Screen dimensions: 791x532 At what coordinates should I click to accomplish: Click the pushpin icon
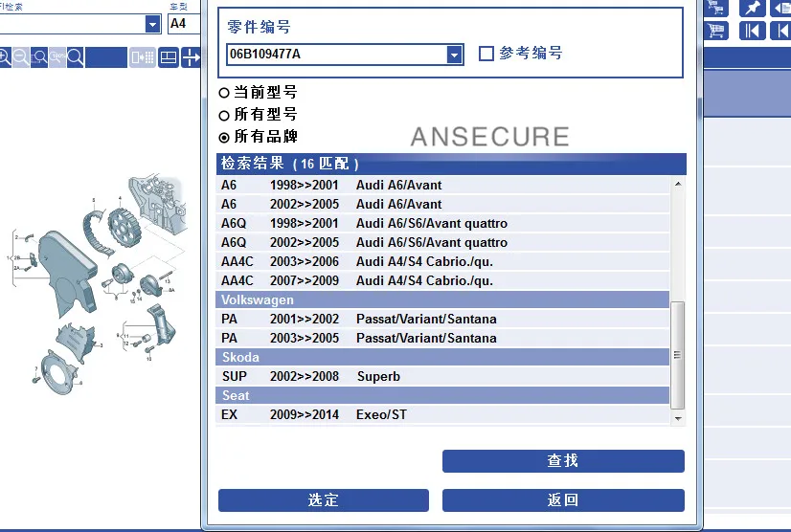[x=752, y=8]
